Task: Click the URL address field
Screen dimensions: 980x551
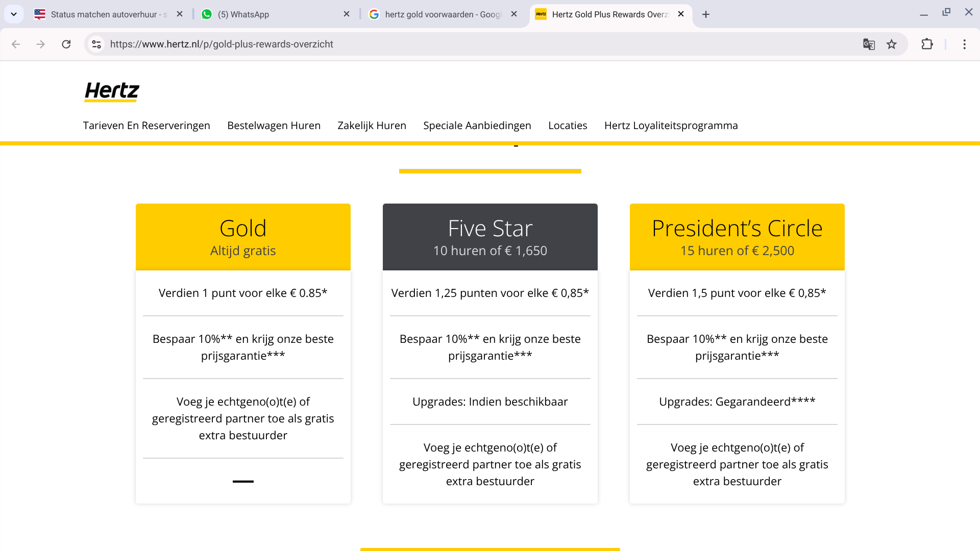Action: point(459,44)
